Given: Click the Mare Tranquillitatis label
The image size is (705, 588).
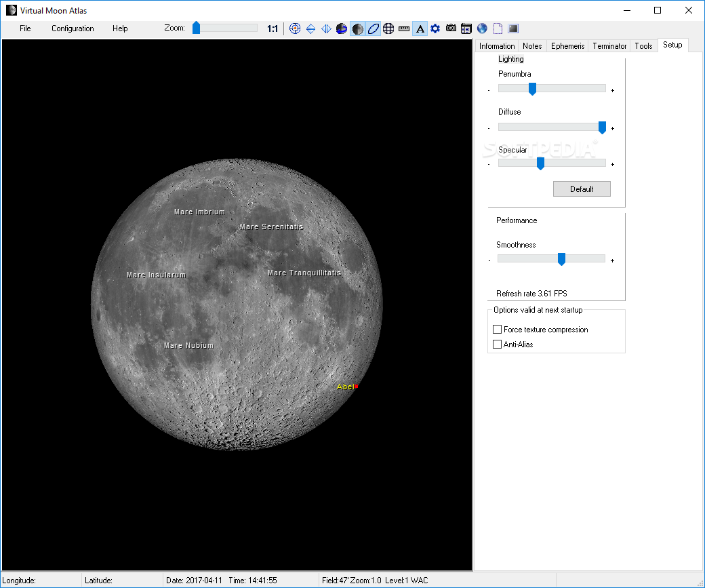Looking at the screenshot, I should tap(304, 273).
